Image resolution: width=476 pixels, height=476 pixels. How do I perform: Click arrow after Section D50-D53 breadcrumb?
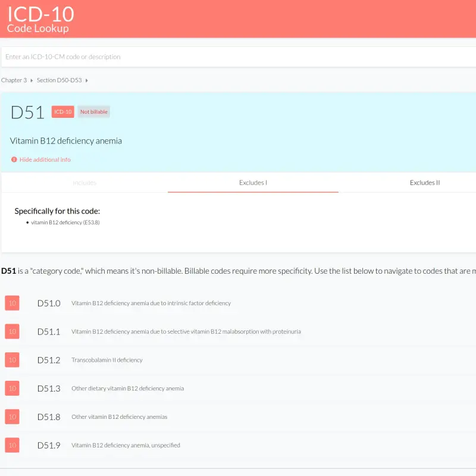[86, 80]
